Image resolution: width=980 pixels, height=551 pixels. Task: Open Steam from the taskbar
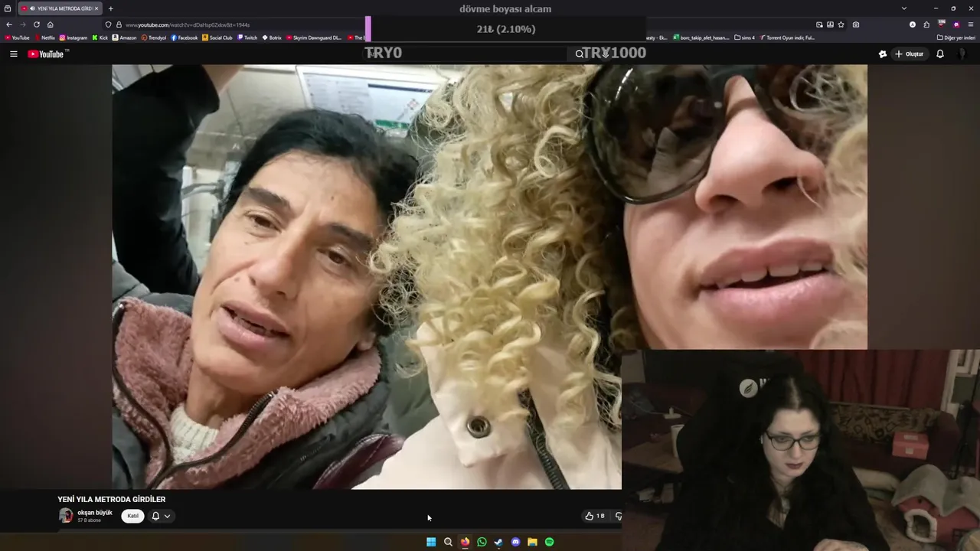tap(498, 542)
